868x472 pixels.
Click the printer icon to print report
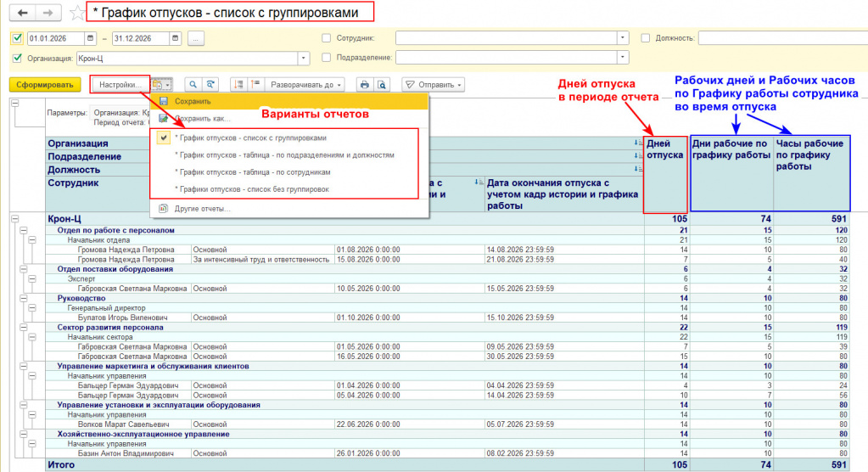click(x=364, y=85)
